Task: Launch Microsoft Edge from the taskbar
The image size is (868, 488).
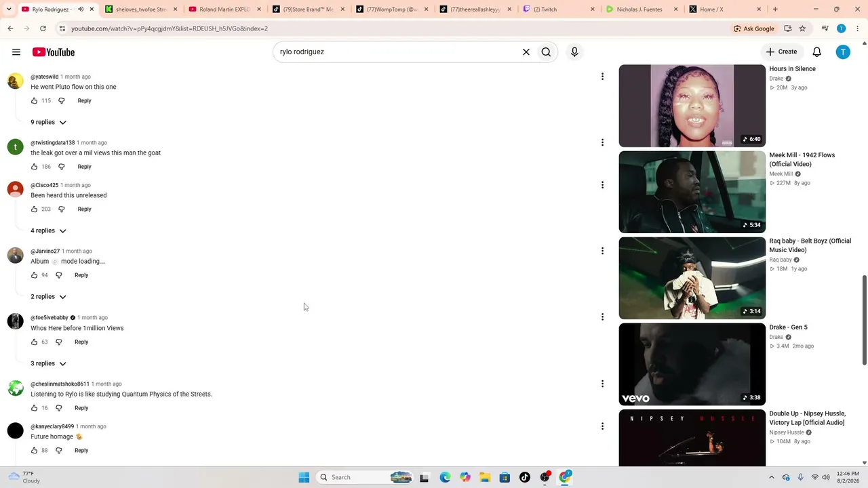Action: point(445,477)
